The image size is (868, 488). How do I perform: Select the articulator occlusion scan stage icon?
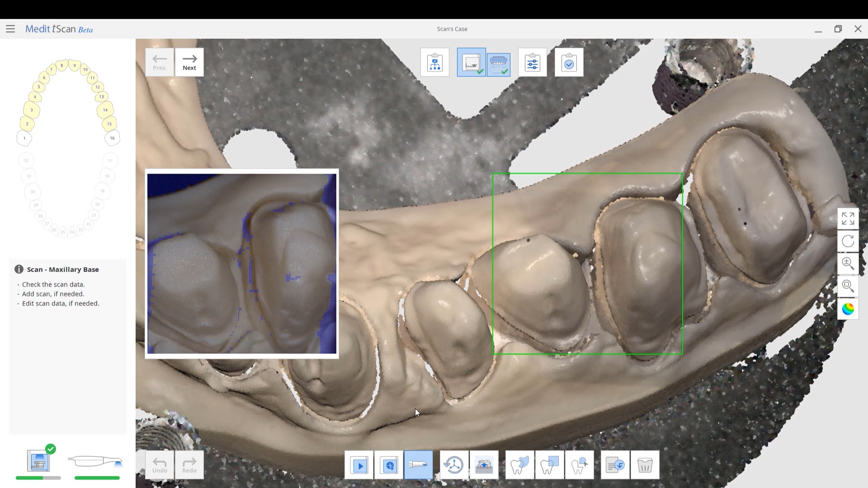[x=499, y=64]
